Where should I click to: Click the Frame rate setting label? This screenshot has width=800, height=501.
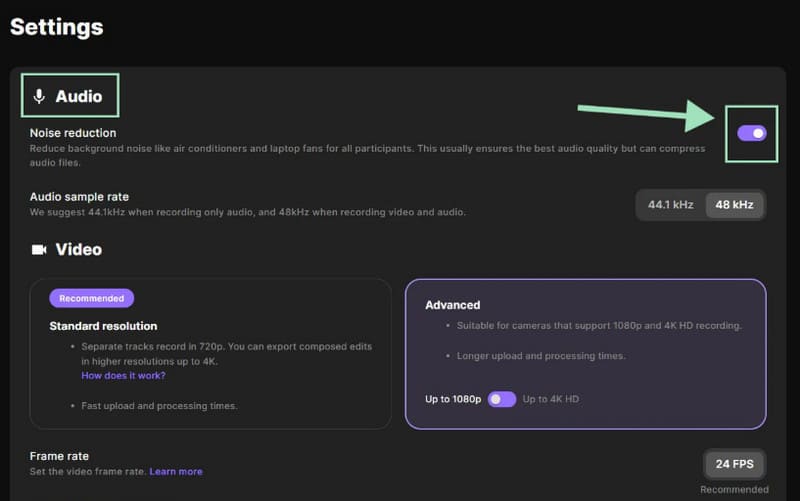tap(59, 456)
